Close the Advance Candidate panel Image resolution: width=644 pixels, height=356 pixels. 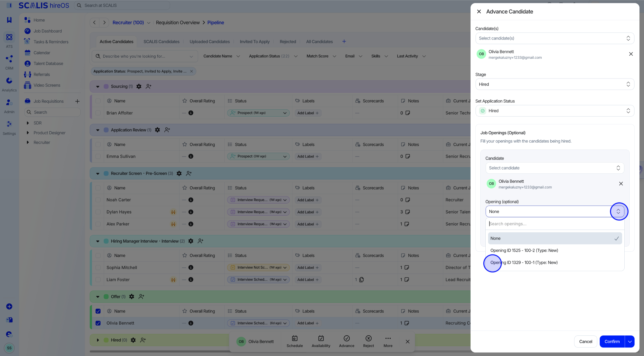coord(479,12)
